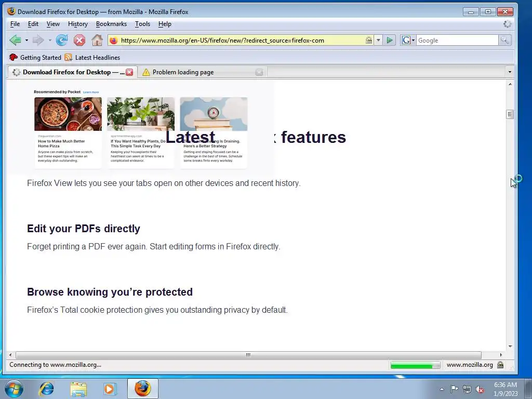
Task: Open the Back history dropdown arrow
Action: click(26, 41)
